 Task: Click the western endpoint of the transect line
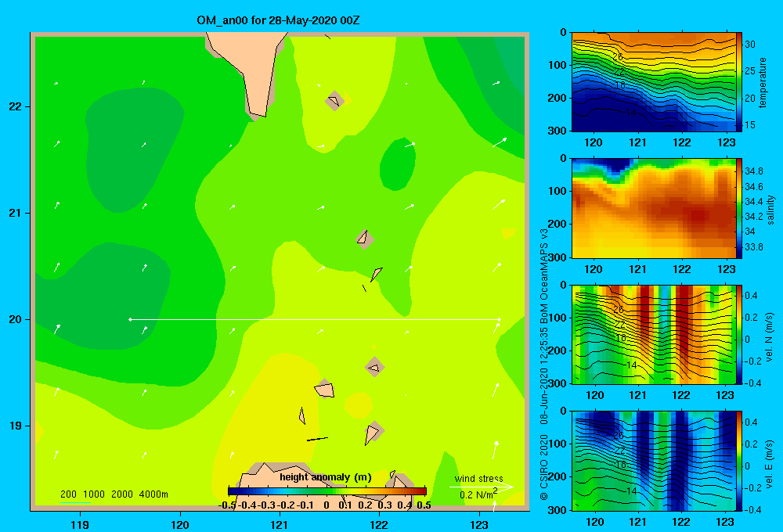[x=130, y=319]
